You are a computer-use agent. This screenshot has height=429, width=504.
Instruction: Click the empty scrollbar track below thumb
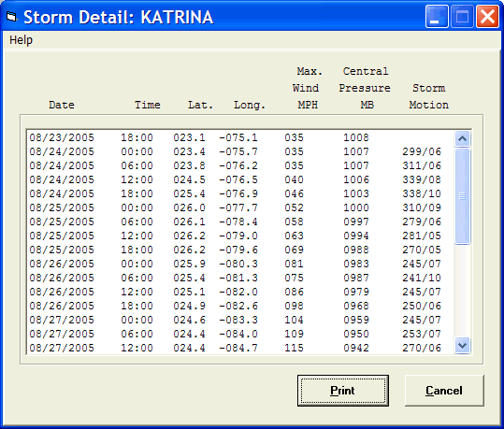[x=462, y=291]
